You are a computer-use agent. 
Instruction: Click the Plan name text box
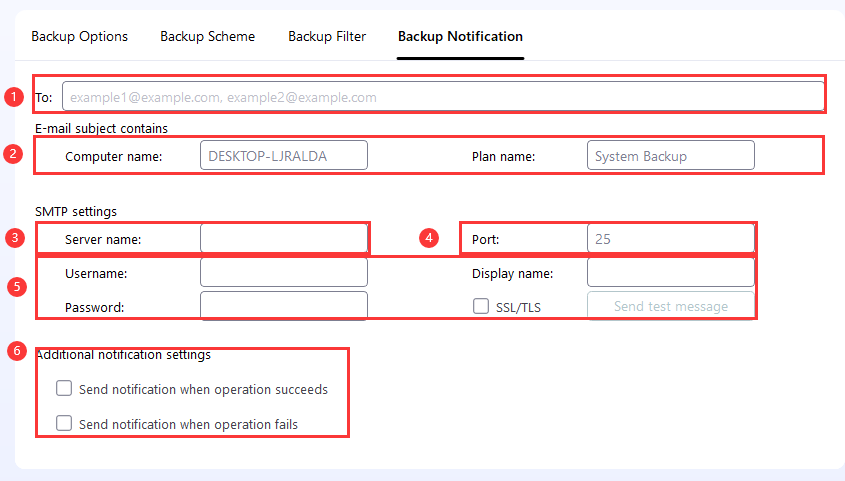[670, 156]
